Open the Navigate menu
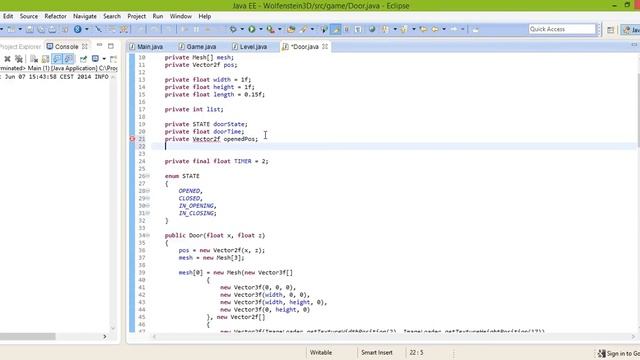The height and width of the screenshot is (360, 640). [x=85, y=16]
